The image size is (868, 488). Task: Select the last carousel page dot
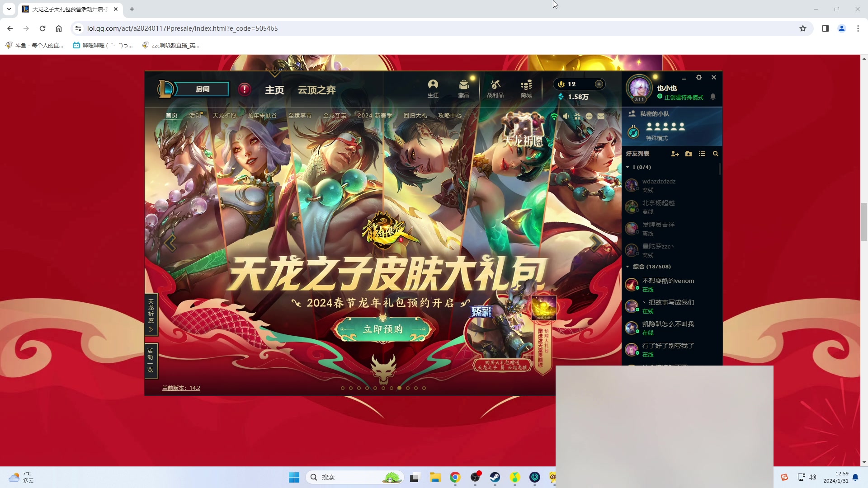point(424,388)
